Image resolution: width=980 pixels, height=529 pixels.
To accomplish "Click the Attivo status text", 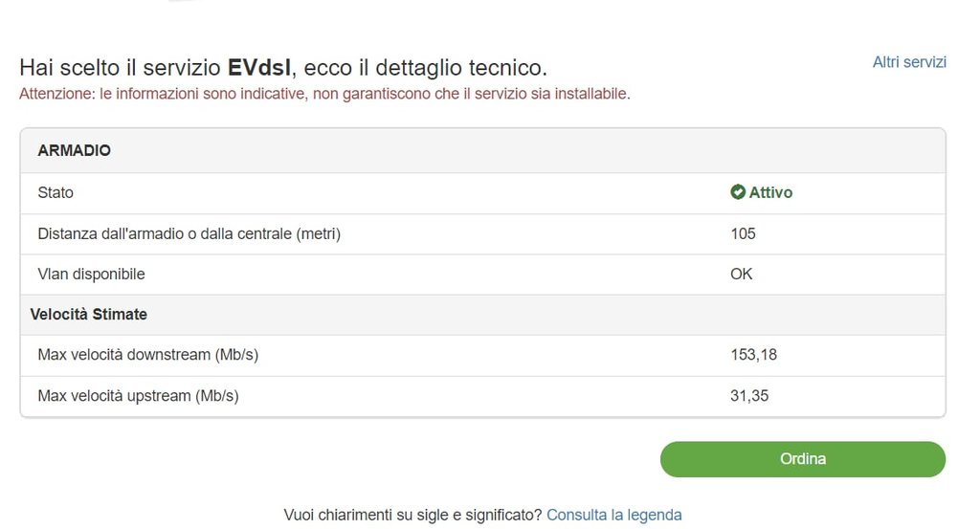I will coord(770,192).
